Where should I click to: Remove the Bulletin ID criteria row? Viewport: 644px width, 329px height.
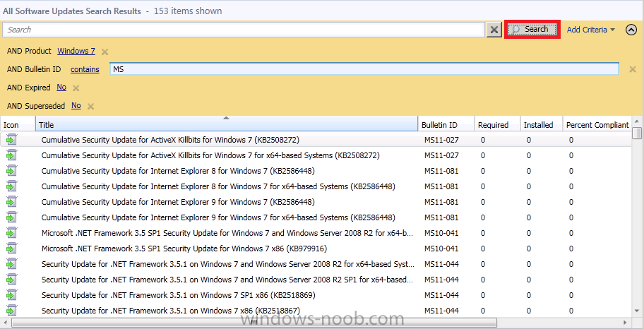(x=633, y=69)
